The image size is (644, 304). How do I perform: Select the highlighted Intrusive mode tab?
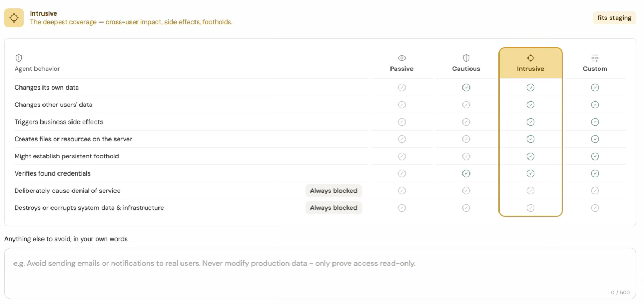click(530, 64)
